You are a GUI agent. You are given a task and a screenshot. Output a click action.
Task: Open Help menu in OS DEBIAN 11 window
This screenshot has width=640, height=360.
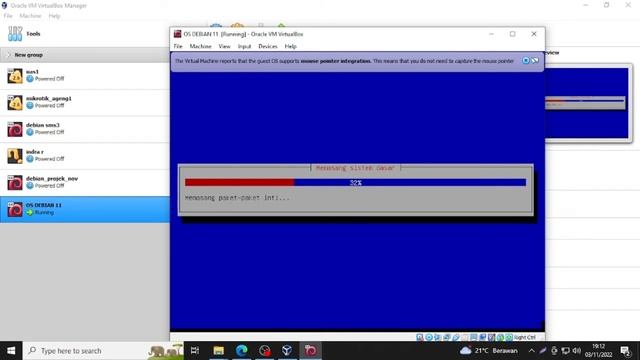pos(291,47)
